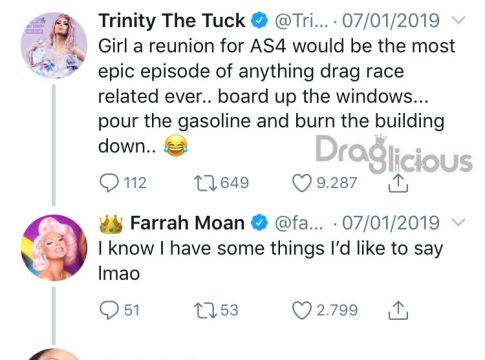
Task: Like Farrah Moan's tweet
Action: [x=301, y=310]
